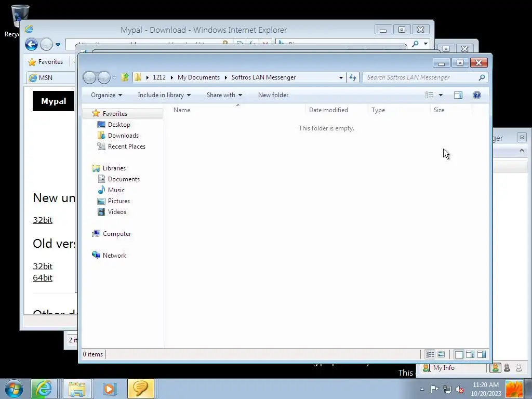Click the Change your view icon

point(430,95)
